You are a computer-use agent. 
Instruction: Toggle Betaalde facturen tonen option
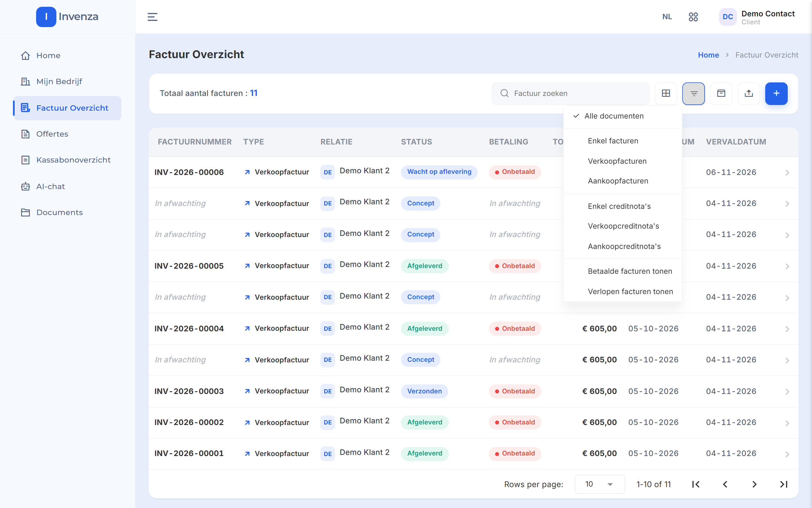[x=623, y=271]
